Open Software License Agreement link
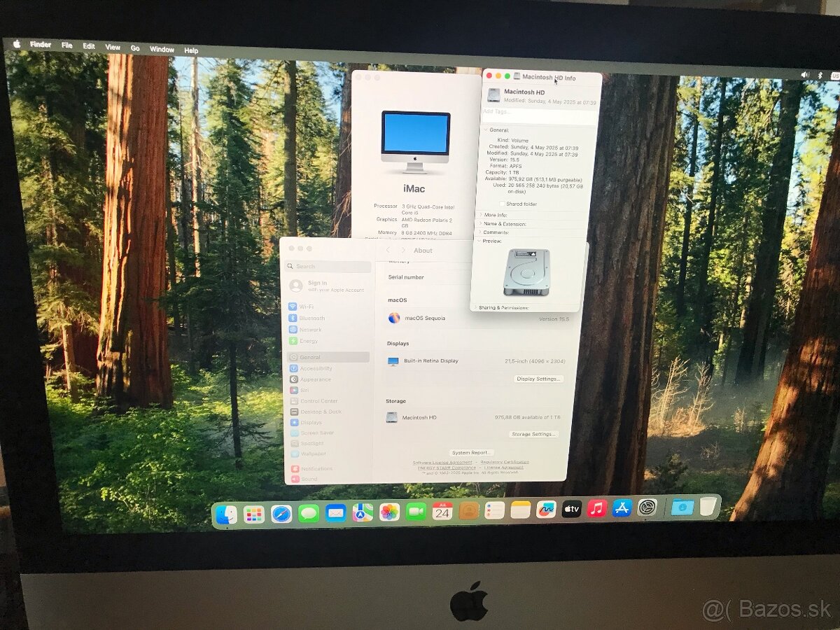840x630 pixels. [x=442, y=463]
